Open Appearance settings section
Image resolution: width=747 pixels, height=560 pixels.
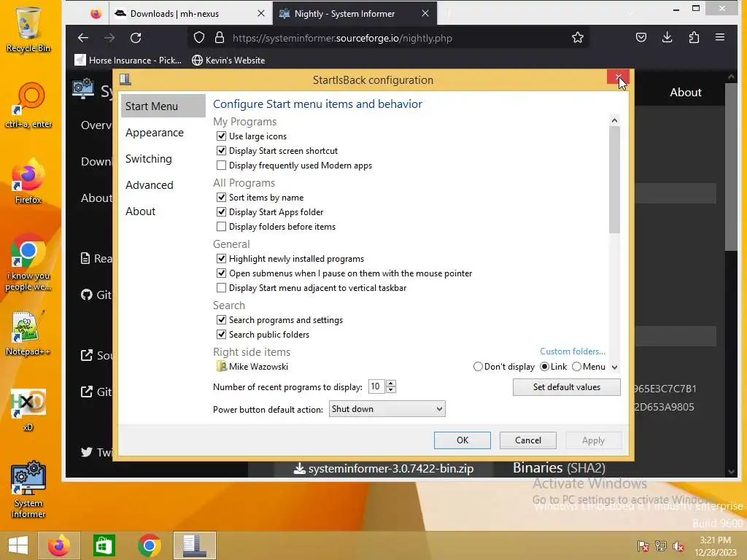click(155, 133)
